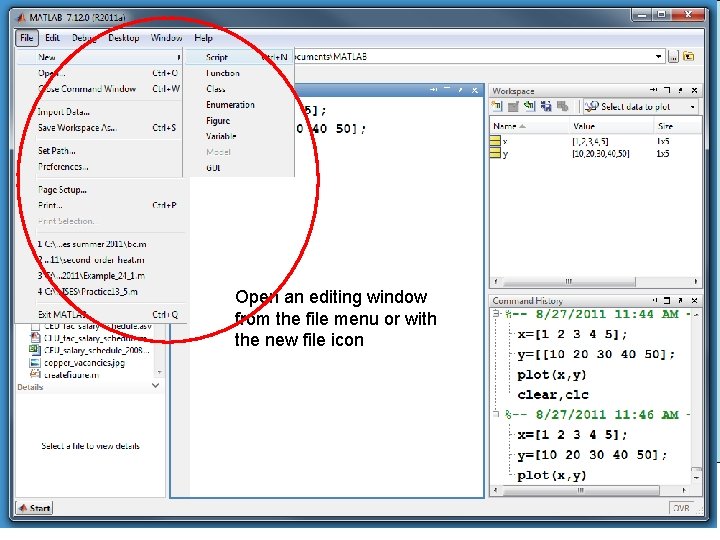
Task: Choose Class from the New submenu
Action: tap(239, 89)
